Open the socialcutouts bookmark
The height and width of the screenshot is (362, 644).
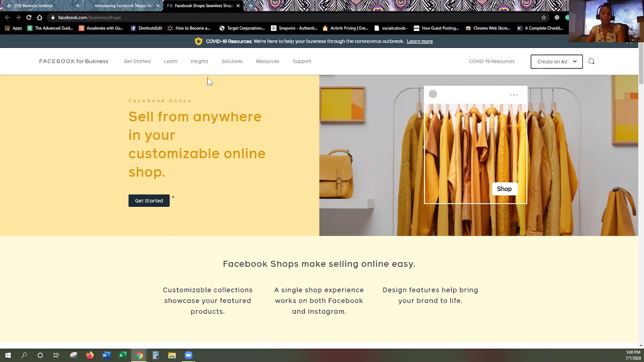point(391,28)
